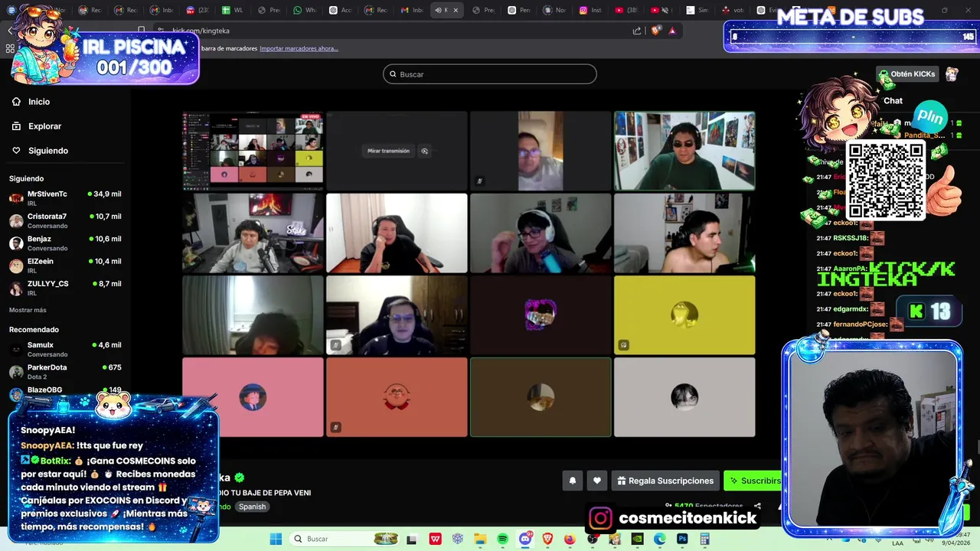
Task: Click the share icon in the address bar
Action: coord(637,31)
